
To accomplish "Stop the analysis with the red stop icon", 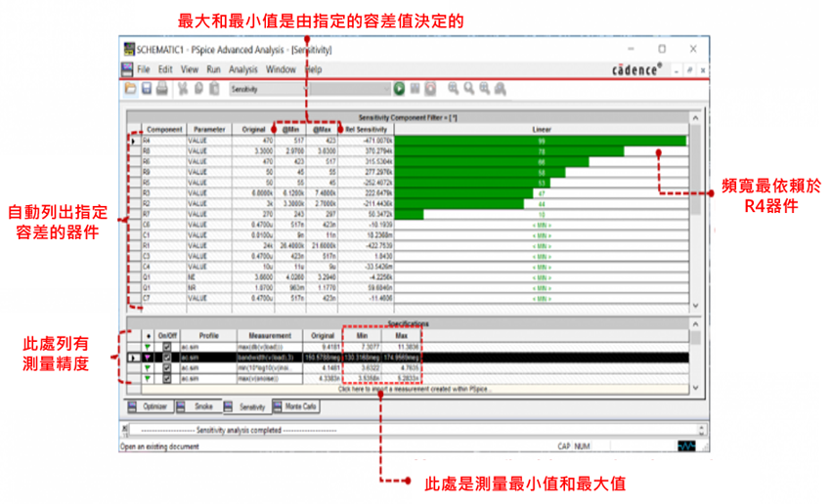I will 430,89.
